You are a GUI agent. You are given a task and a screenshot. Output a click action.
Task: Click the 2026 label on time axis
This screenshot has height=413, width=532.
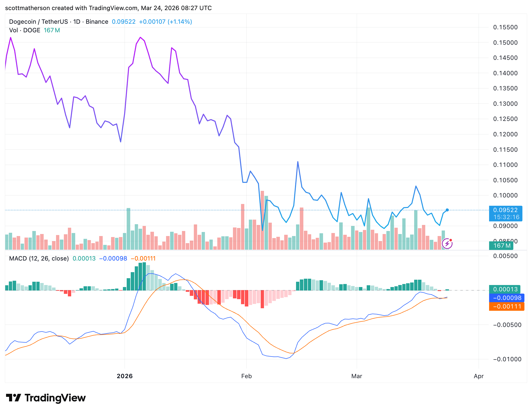click(125, 376)
